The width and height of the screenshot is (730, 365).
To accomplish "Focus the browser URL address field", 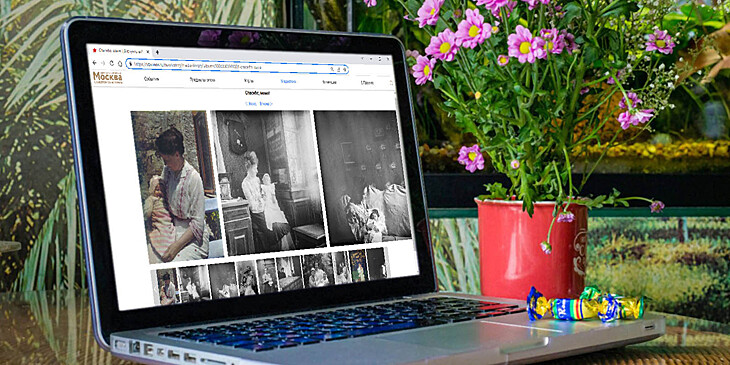I will pyautogui.click(x=237, y=67).
